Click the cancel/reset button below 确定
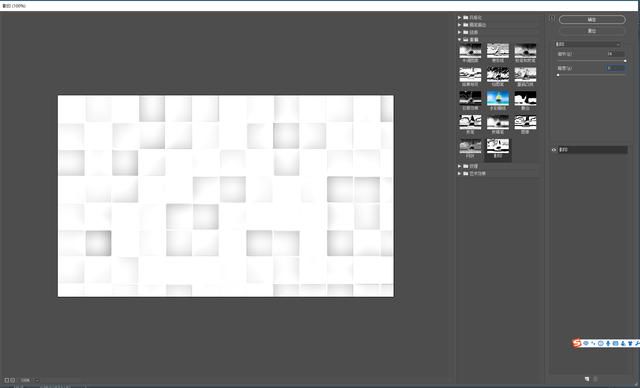The width and height of the screenshot is (640, 388). point(592,31)
